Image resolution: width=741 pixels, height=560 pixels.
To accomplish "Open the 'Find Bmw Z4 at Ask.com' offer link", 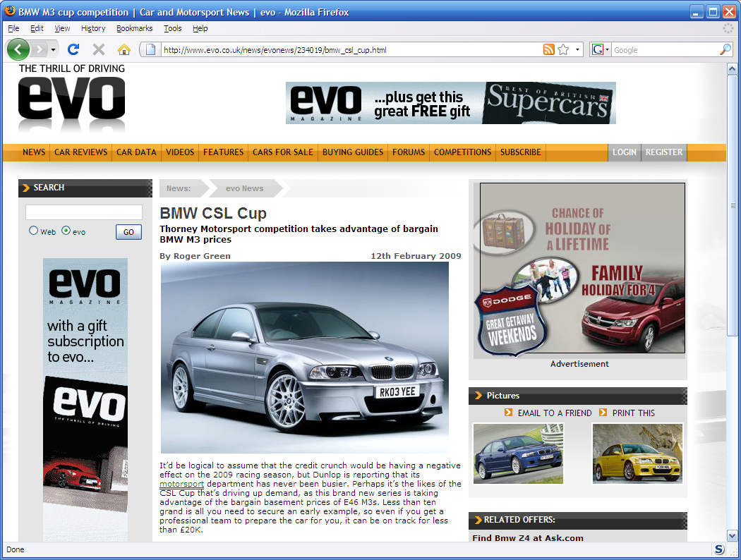I will point(527,538).
